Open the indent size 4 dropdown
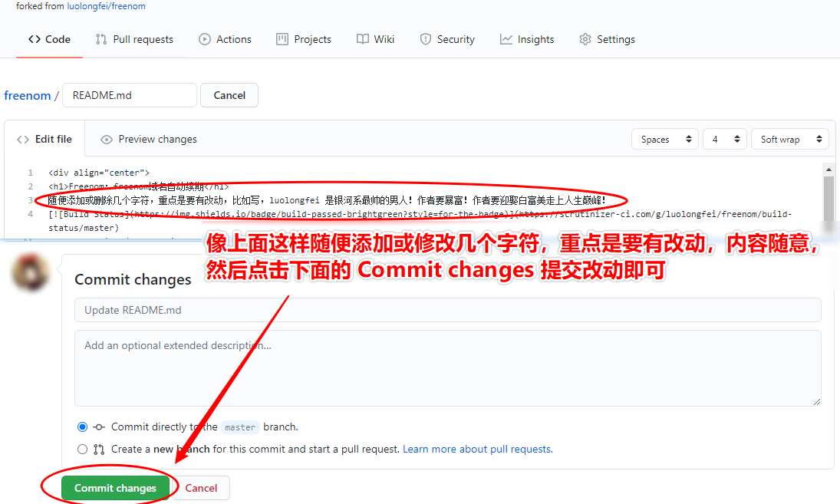 pos(724,139)
